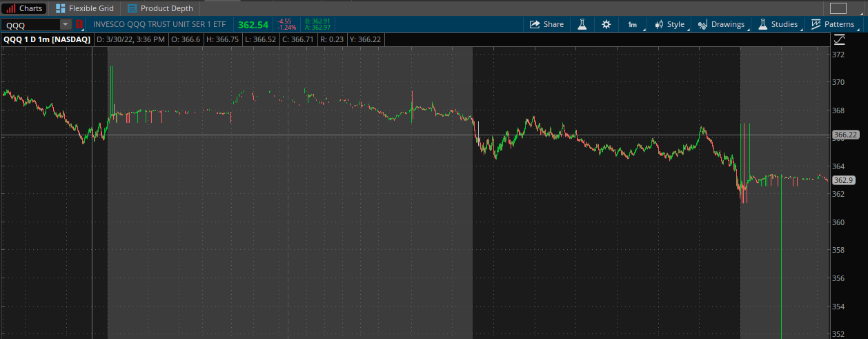
Task: Open the Patterns menu
Action: pos(833,24)
